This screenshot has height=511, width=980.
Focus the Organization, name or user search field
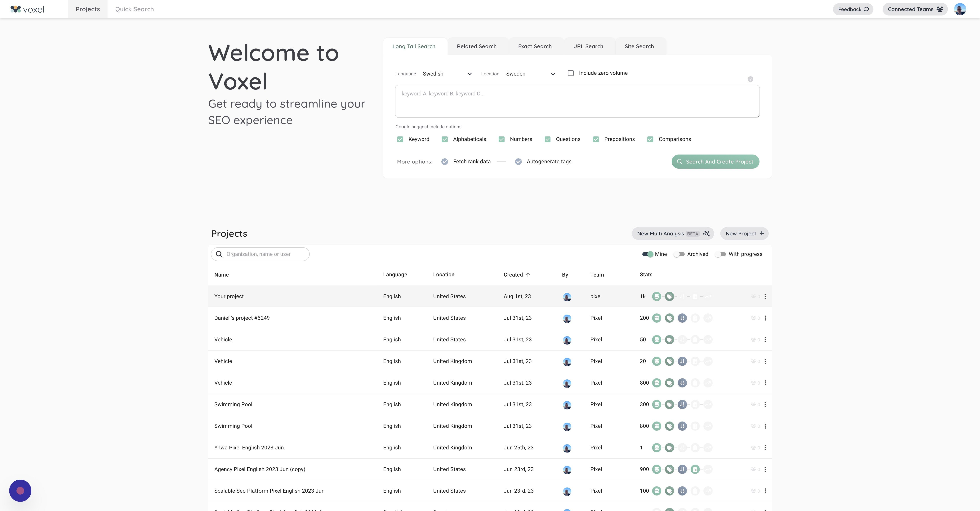click(x=260, y=254)
